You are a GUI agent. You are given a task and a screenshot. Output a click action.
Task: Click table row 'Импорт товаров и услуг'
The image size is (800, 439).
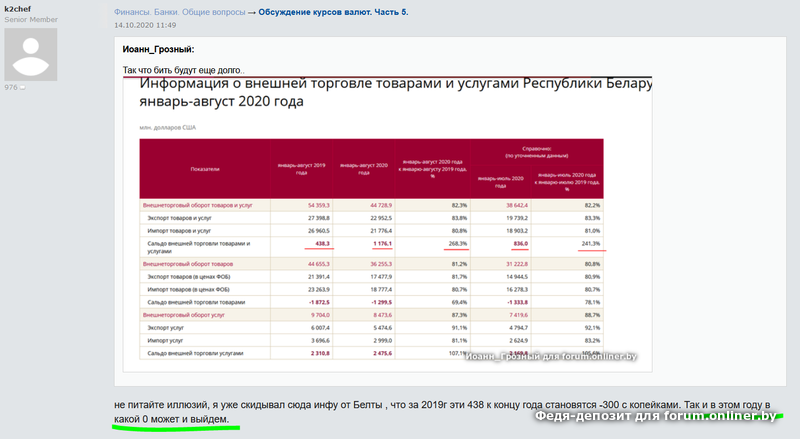[x=371, y=231]
